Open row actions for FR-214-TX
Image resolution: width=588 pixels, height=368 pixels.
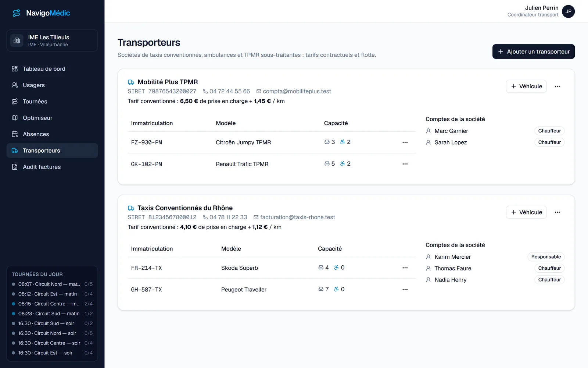coord(405,268)
